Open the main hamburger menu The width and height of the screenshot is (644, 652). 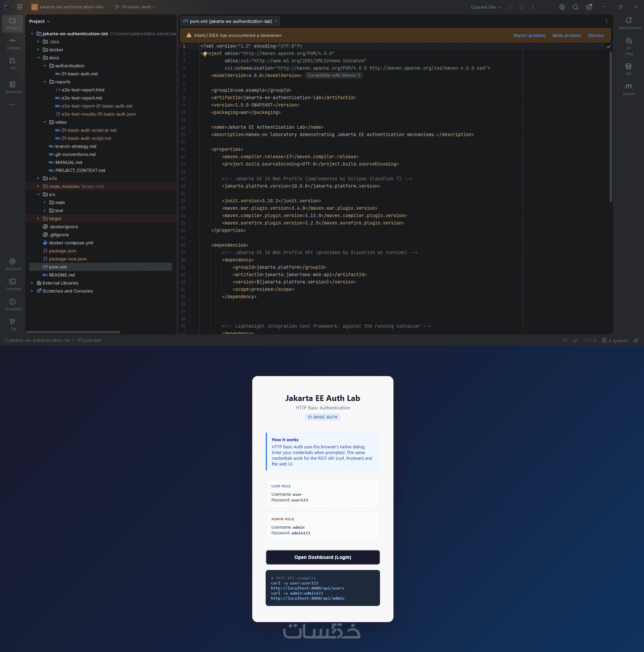(x=20, y=7)
